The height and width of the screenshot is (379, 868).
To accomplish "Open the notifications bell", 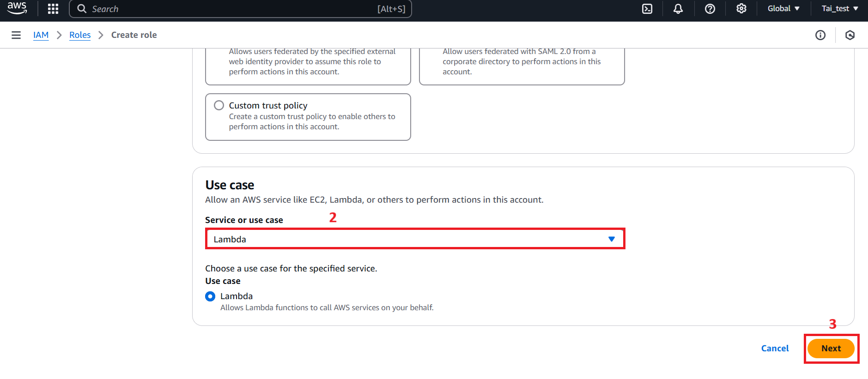I will (x=678, y=9).
